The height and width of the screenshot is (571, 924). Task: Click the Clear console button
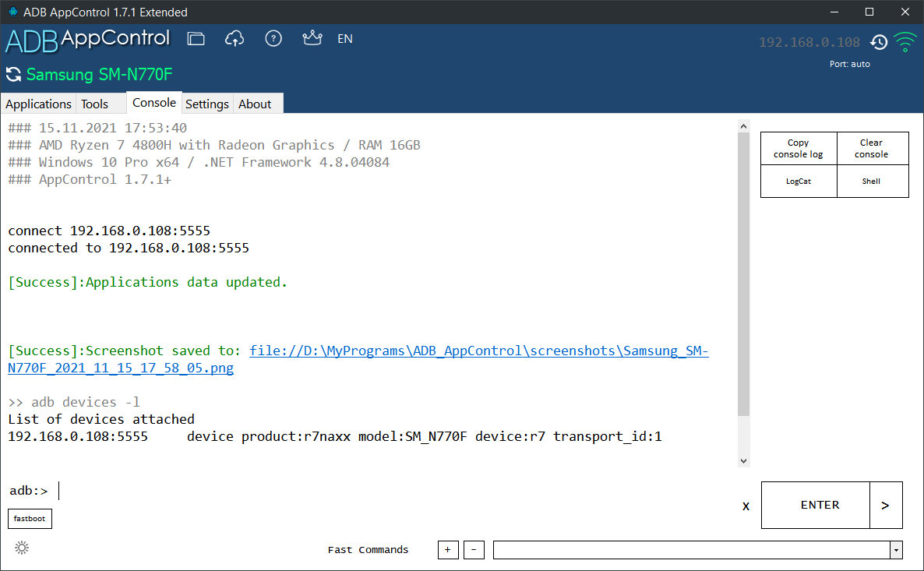tap(872, 149)
